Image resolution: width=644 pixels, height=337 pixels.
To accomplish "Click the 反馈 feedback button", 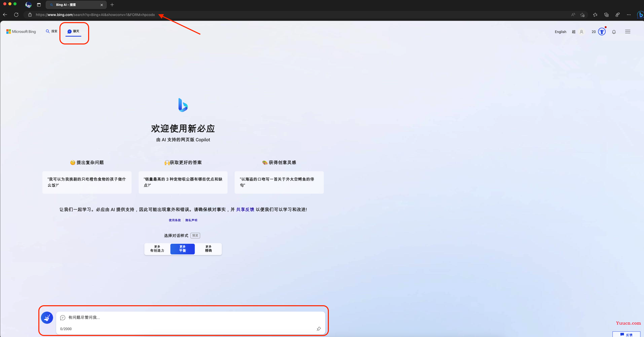I will click(626, 334).
